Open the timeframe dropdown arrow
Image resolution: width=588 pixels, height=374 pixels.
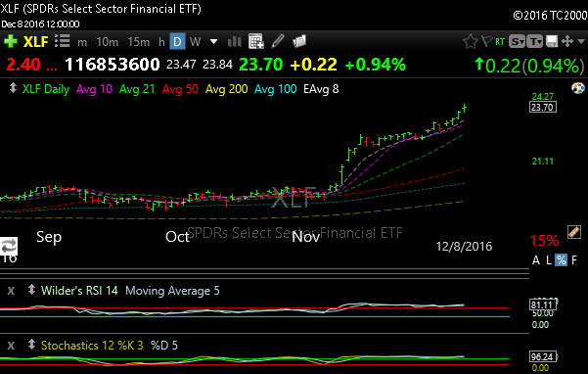coord(213,41)
